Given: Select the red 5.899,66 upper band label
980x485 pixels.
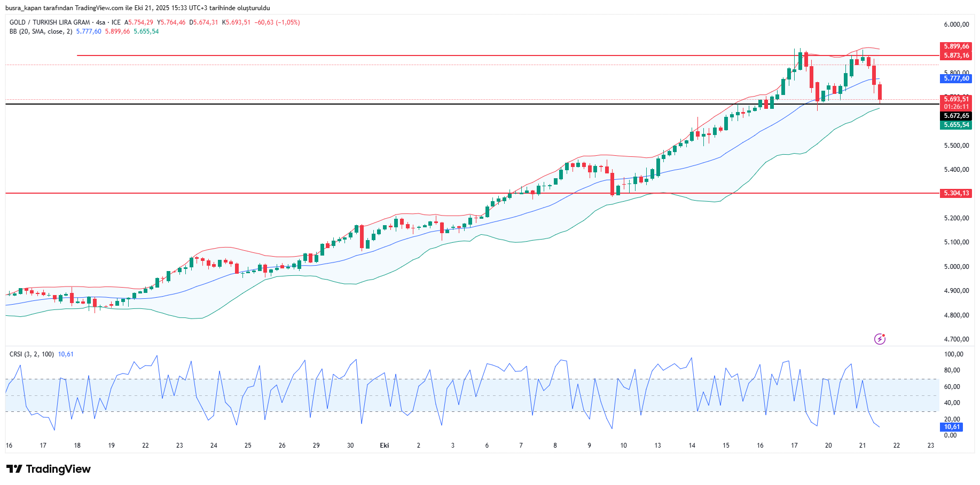Looking at the screenshot, I should click(x=955, y=46).
